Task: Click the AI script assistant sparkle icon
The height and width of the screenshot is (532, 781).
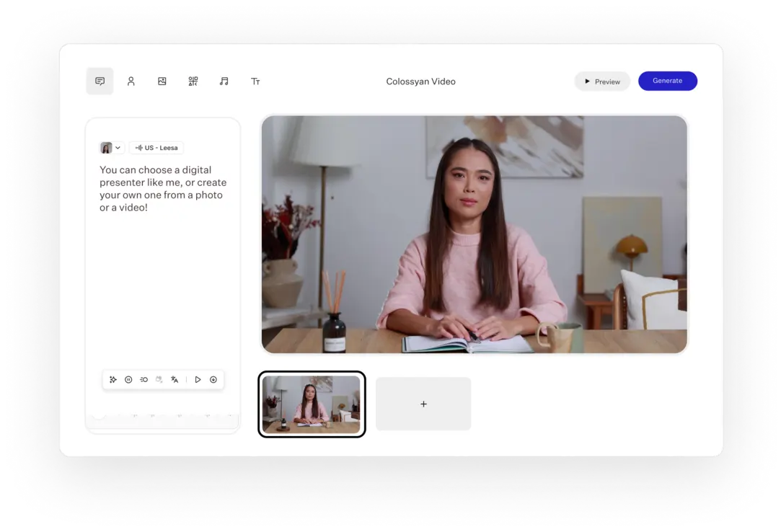Action: pos(112,379)
